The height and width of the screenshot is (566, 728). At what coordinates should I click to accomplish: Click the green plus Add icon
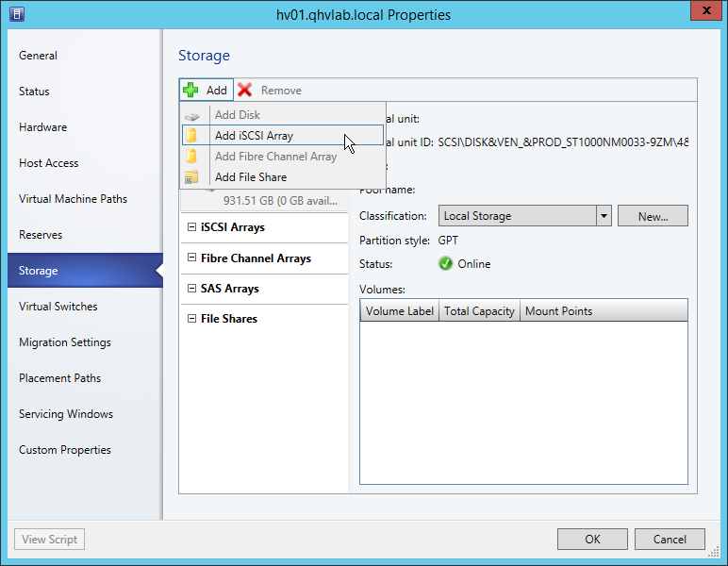click(190, 90)
